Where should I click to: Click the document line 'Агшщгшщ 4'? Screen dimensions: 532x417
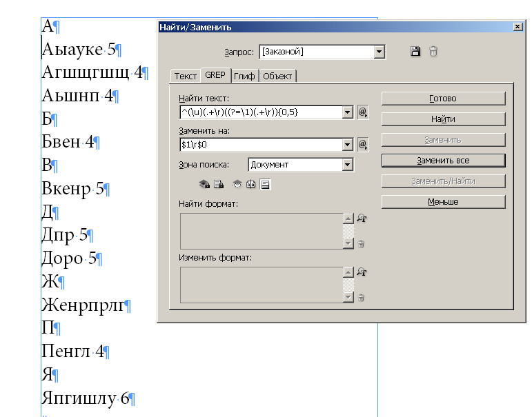point(95,72)
